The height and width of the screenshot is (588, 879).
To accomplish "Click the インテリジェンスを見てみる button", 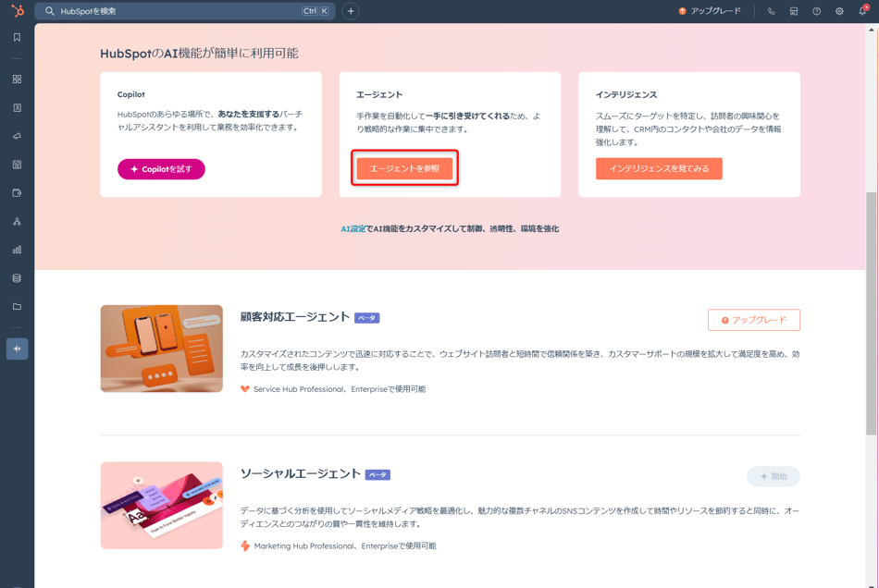I will click(659, 168).
